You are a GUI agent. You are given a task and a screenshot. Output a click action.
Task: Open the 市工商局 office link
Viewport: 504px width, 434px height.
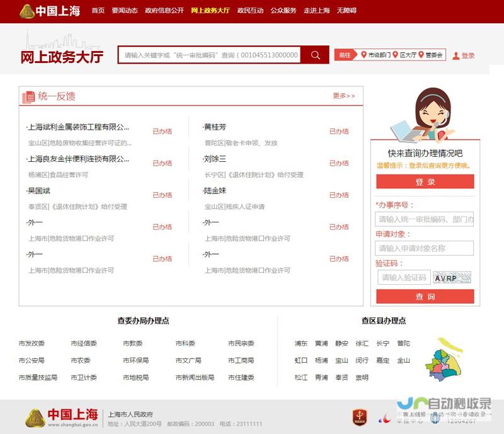point(241,360)
